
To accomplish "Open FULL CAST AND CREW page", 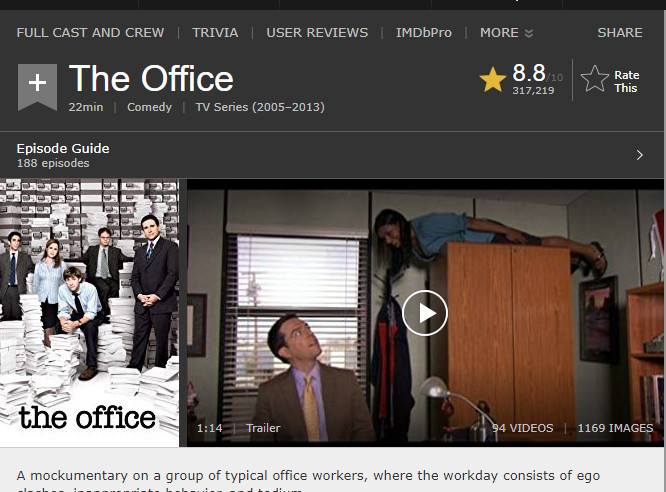I will pos(90,33).
